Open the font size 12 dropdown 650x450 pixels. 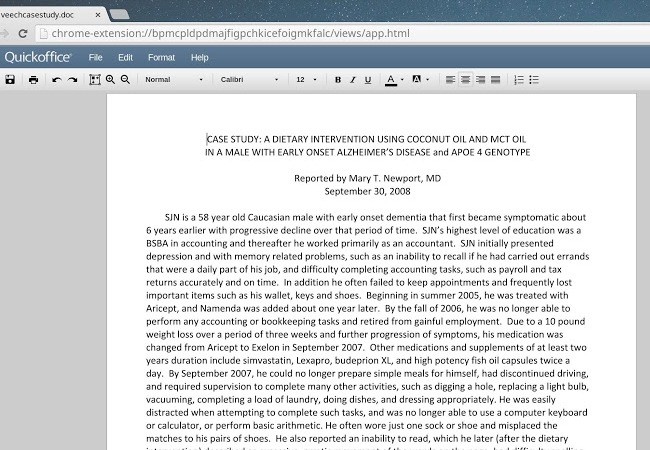(307, 80)
